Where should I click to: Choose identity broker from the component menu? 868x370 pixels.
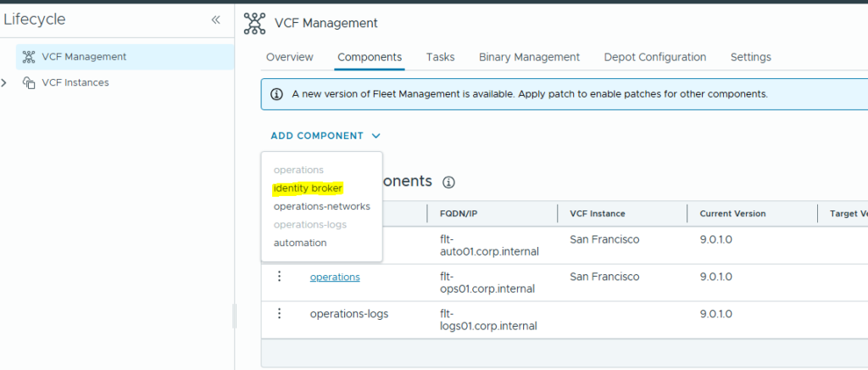[309, 188]
